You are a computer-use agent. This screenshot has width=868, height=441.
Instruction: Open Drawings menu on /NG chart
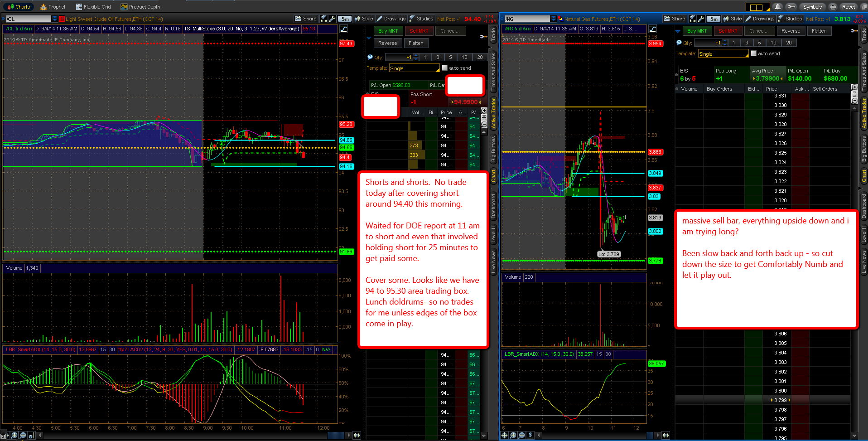click(760, 19)
